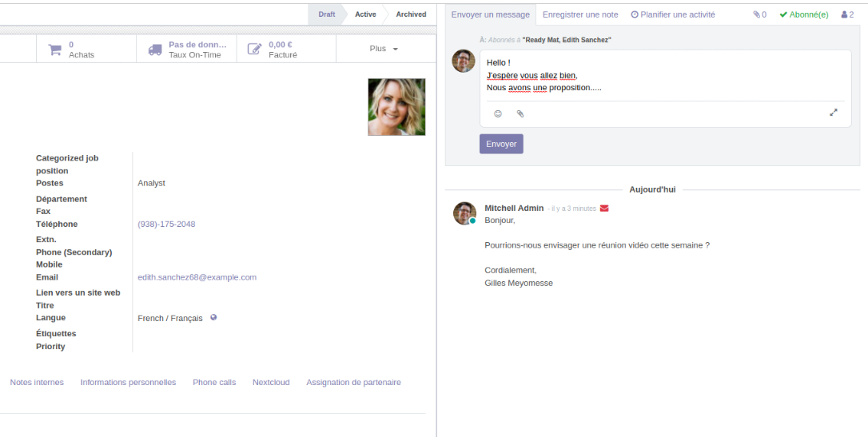Open followers list showing 2

pyautogui.click(x=847, y=15)
